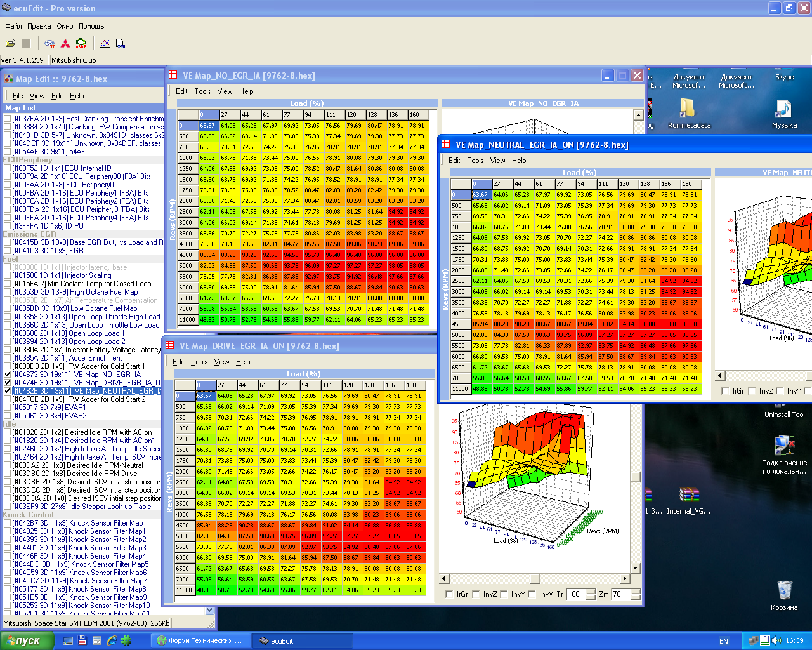Open Internet Explorer from quick launch
The image size is (812, 650).
112,641
